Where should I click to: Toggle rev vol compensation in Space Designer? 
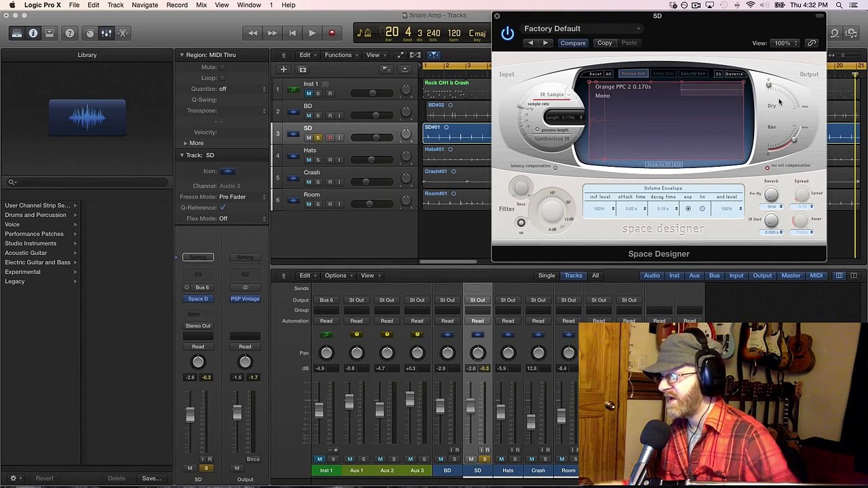coord(767,168)
